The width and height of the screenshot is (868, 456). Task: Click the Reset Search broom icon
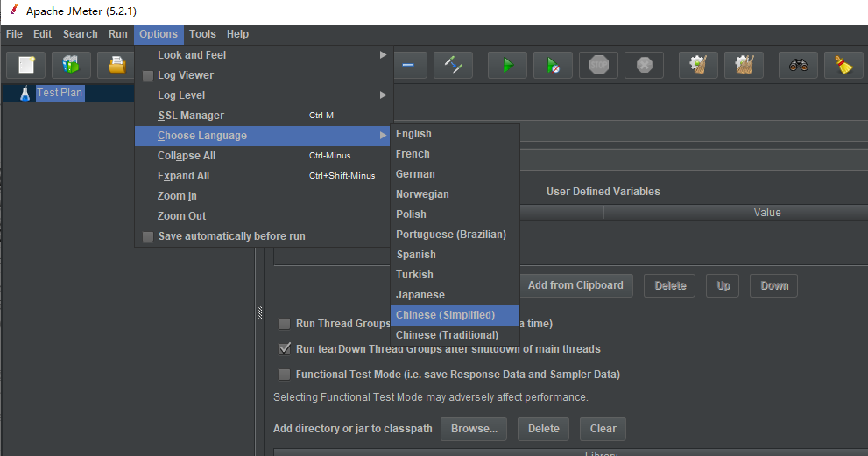(843, 66)
